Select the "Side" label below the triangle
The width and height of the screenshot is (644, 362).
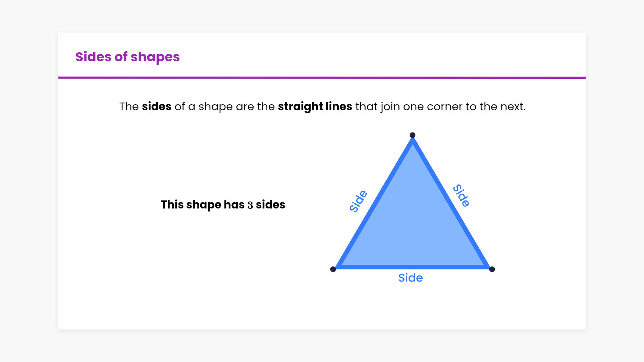click(x=410, y=278)
